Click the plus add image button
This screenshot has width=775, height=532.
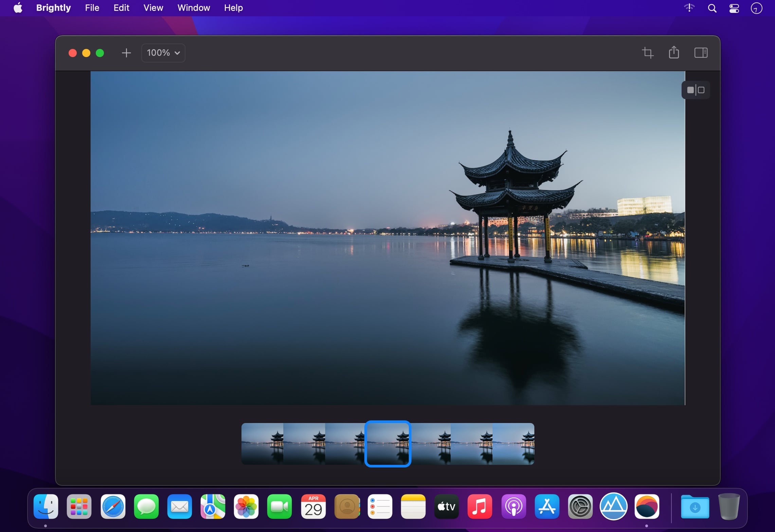coord(126,53)
